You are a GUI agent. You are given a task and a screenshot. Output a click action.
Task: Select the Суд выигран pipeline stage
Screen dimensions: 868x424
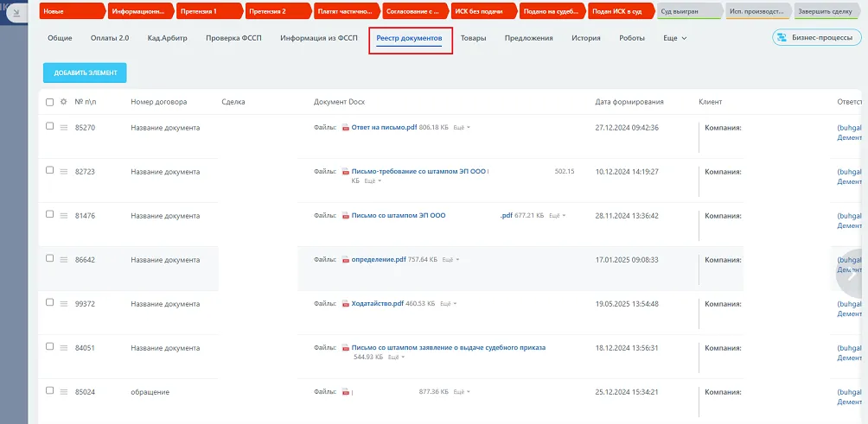pos(689,11)
